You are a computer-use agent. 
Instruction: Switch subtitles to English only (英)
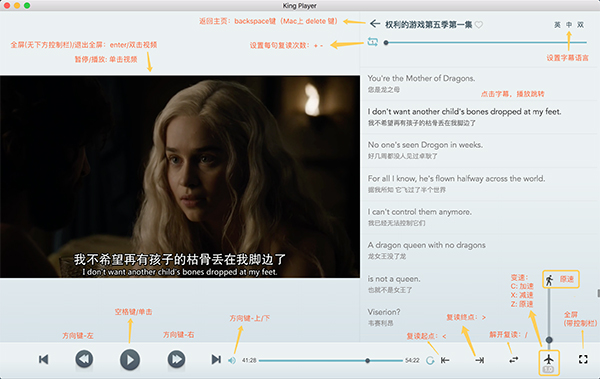tap(558, 25)
